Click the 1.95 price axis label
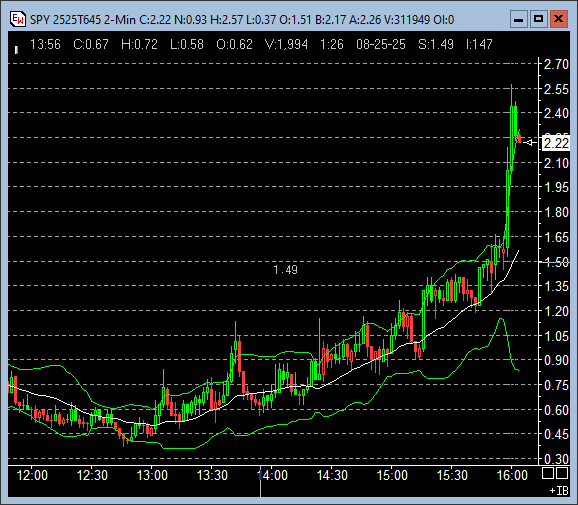 tap(556, 187)
